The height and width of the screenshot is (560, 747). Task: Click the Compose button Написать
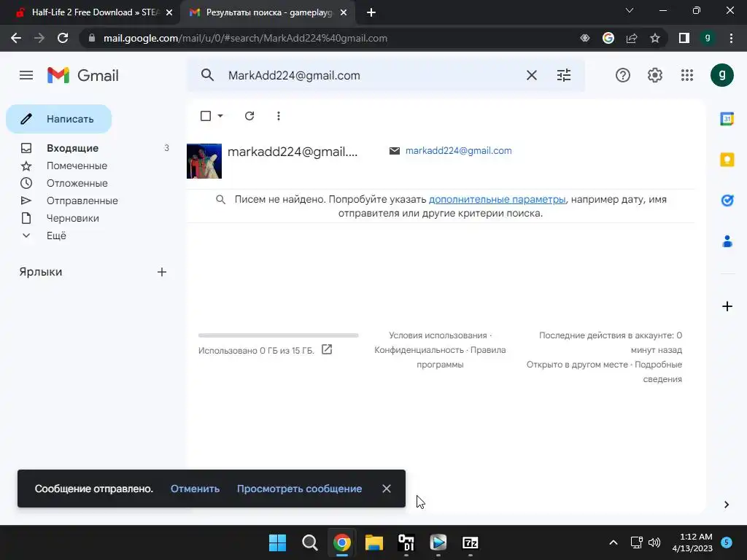[x=58, y=119]
